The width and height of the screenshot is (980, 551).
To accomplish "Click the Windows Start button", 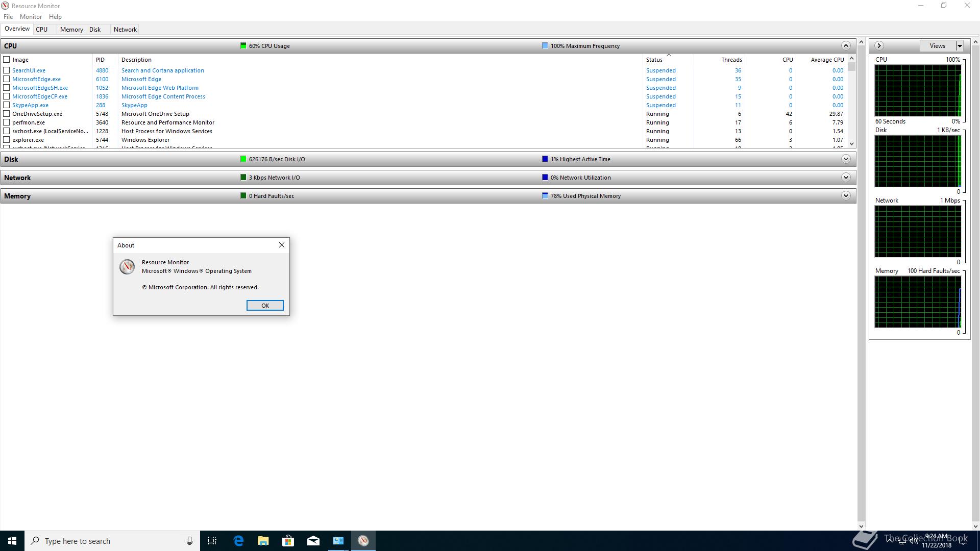I will click(12, 541).
